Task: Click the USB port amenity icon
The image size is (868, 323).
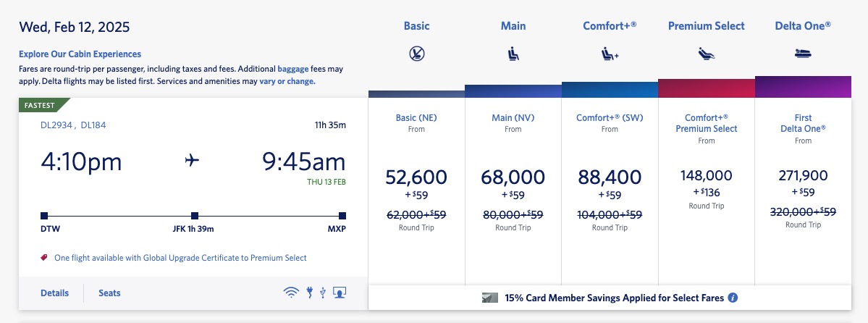Action: tap(323, 293)
